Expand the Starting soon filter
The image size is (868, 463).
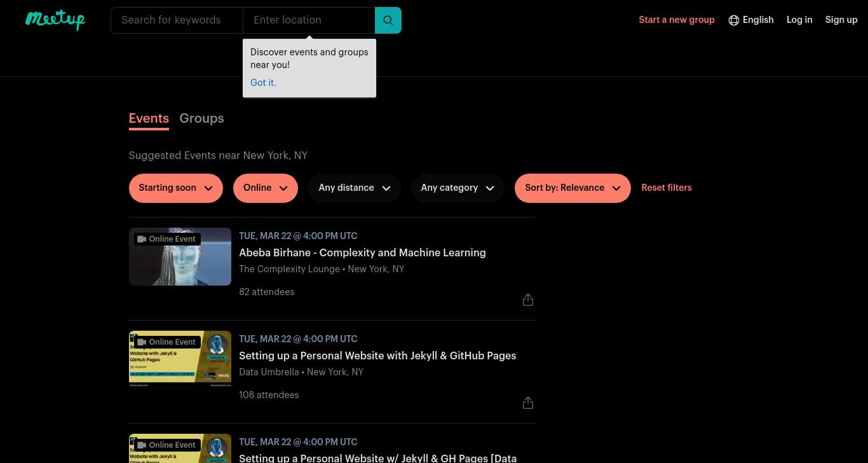176,188
